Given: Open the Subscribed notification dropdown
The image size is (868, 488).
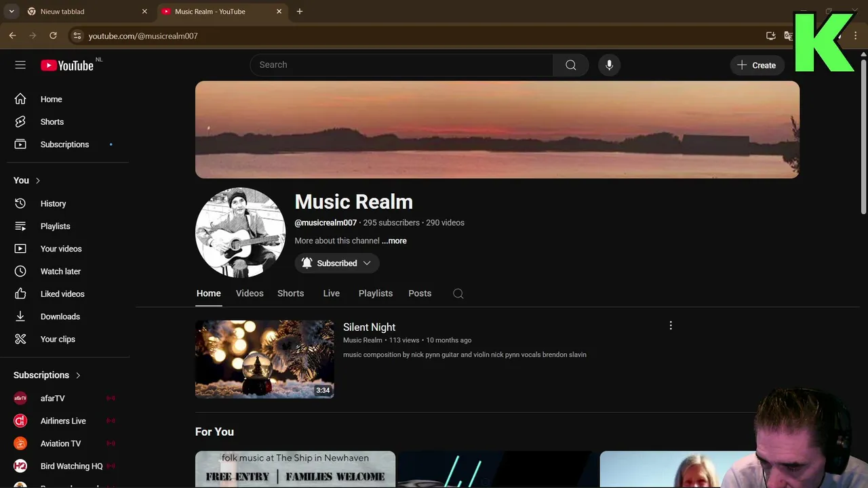Looking at the screenshot, I should point(337,263).
